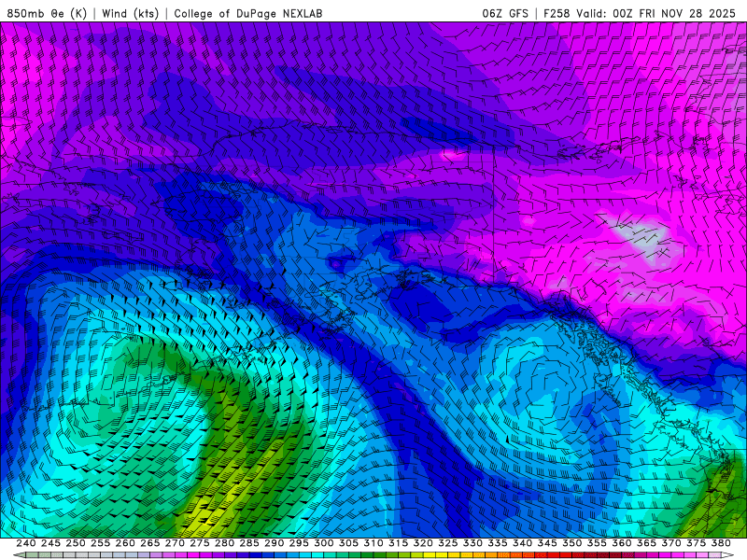Image resolution: width=747 pixels, height=560 pixels.
Task: Click the 320 value on the color scale
Action: (423, 543)
